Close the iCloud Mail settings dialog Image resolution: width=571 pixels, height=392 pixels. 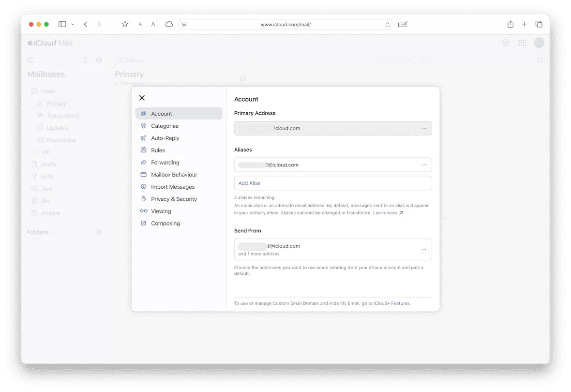[x=142, y=98]
